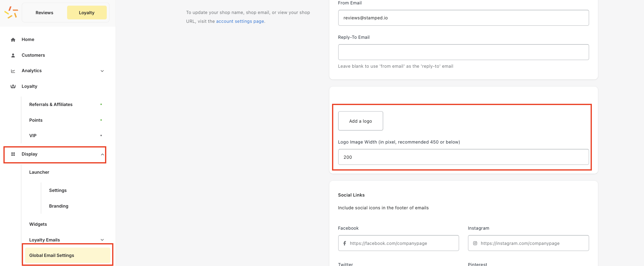Switch to the Loyalty tab
644x266 pixels.
[x=87, y=13]
